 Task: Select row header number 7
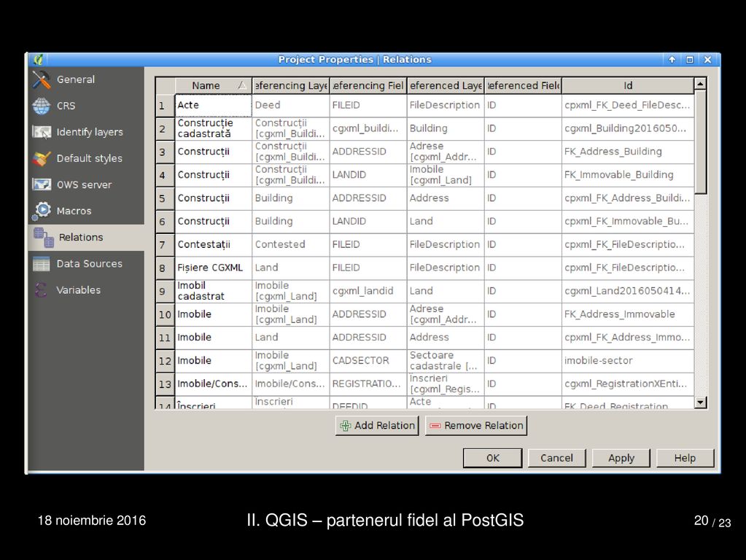point(165,244)
